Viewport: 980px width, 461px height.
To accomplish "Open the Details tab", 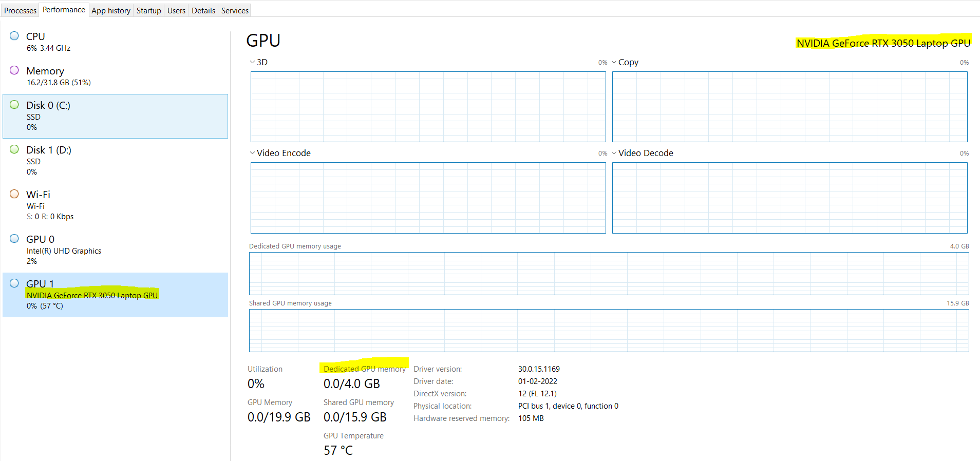I will [203, 10].
